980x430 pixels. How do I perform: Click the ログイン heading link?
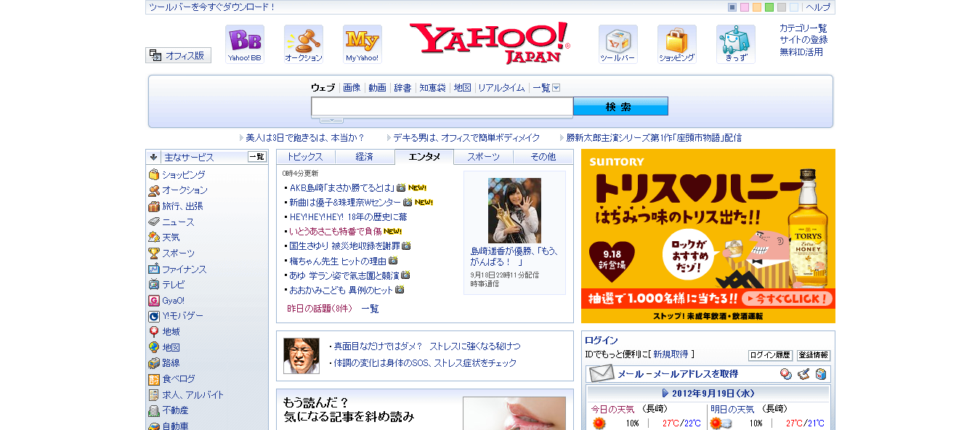click(x=602, y=340)
